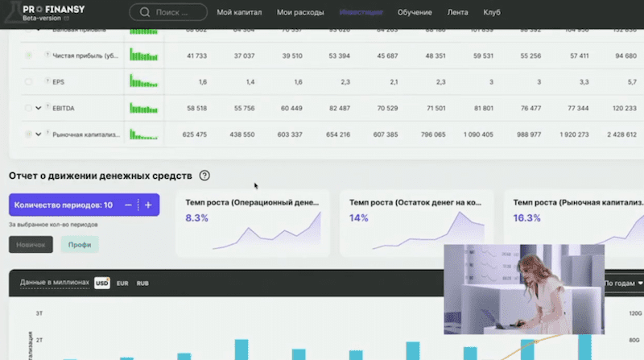Open Темп роста Операционный денежный card
Image resolution: width=644 pixels, height=360 pixels.
coord(253,223)
